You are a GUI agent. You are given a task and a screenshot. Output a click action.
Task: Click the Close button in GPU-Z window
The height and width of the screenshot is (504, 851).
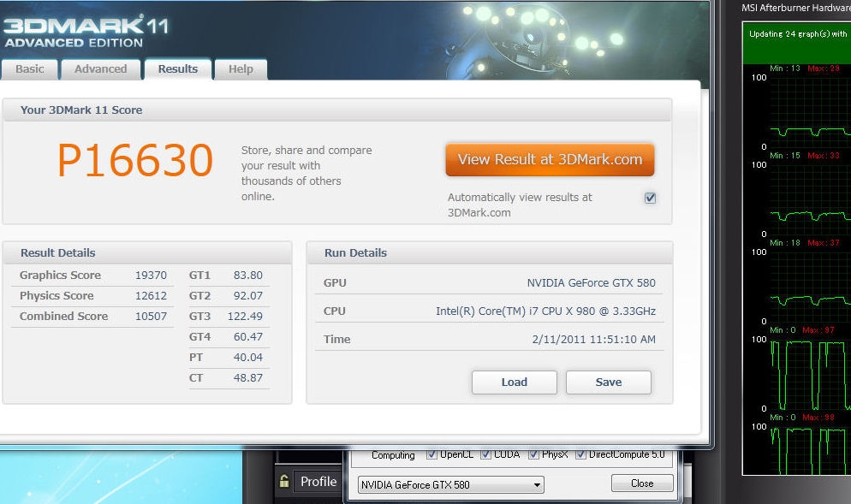[642, 483]
